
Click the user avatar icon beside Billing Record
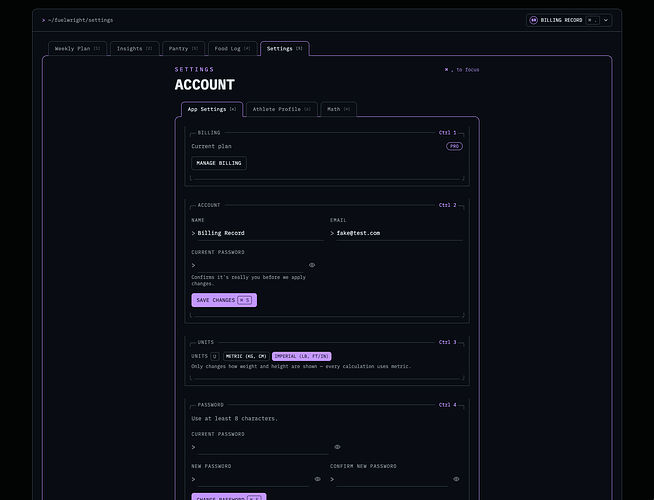[533, 20]
